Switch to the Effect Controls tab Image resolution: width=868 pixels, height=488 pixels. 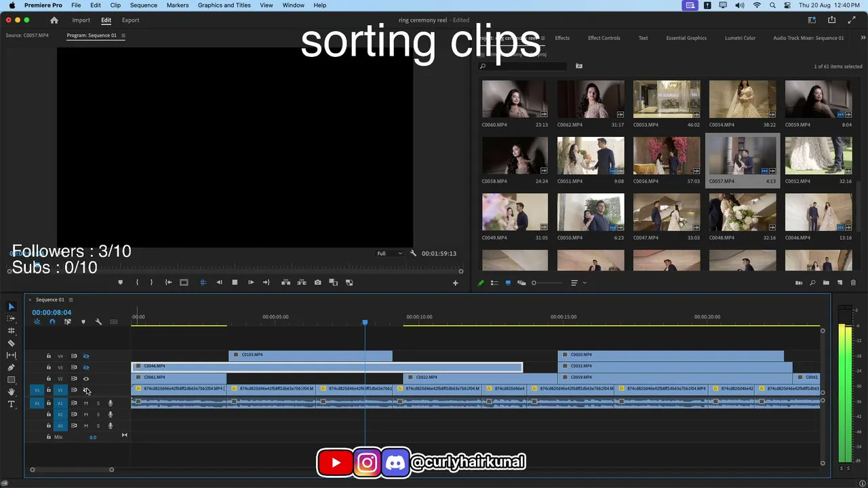(604, 38)
